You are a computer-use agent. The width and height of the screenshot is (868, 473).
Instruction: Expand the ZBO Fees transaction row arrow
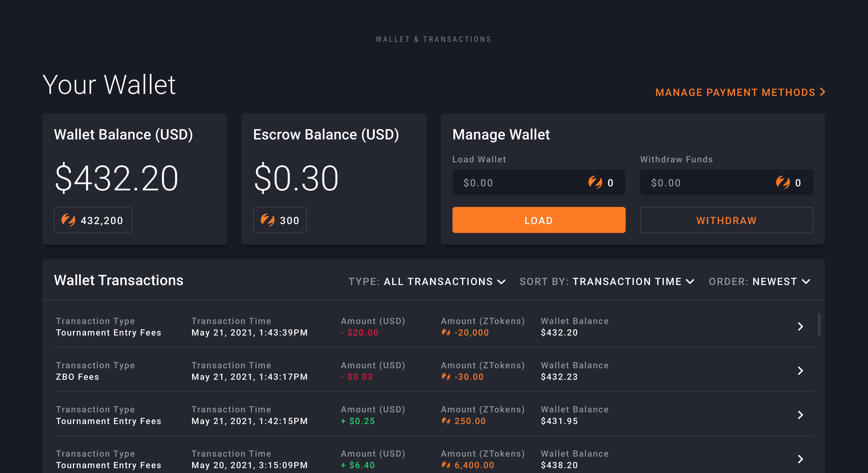pos(801,371)
